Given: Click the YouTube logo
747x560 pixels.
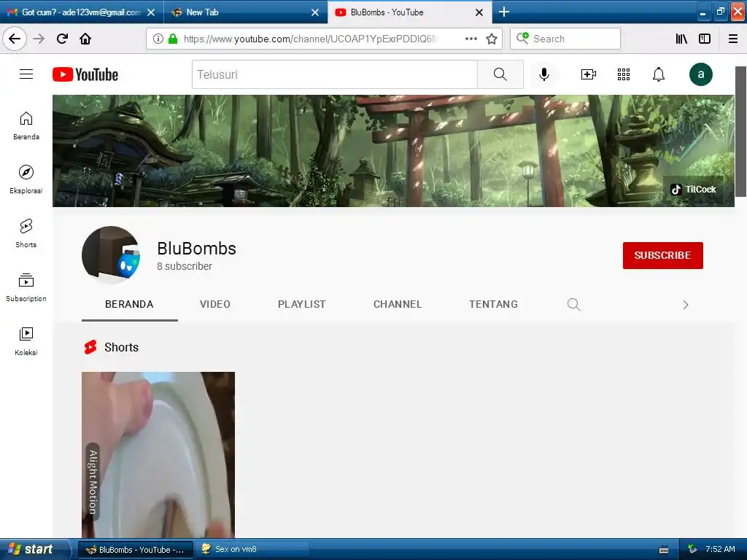Looking at the screenshot, I should pyautogui.click(x=85, y=74).
